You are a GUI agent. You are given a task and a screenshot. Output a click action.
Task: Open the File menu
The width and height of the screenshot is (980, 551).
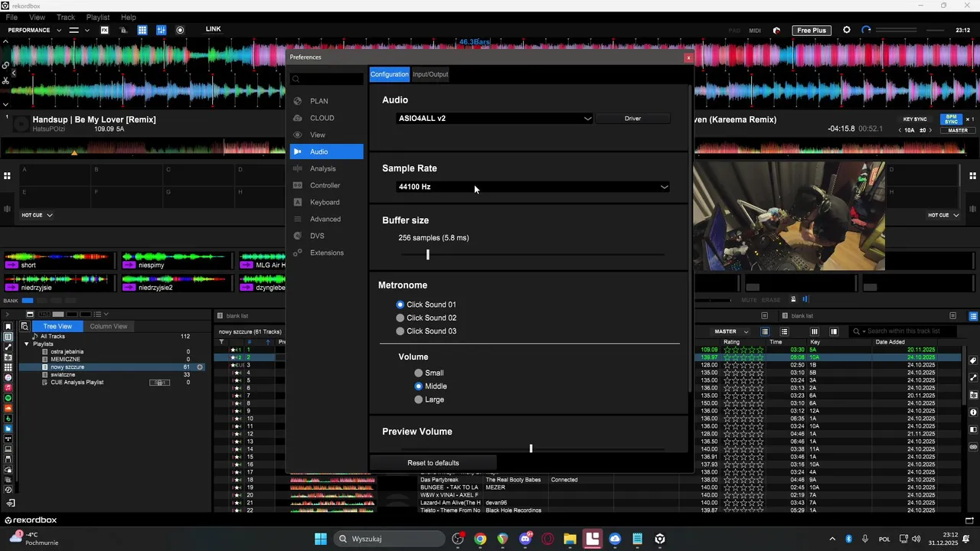tap(12, 17)
